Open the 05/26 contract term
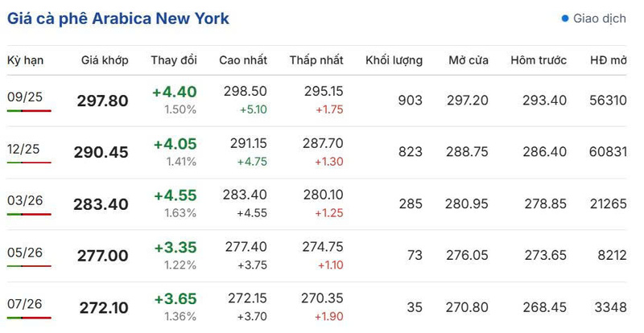Viewport: 644px width, 333px height. 25,252
